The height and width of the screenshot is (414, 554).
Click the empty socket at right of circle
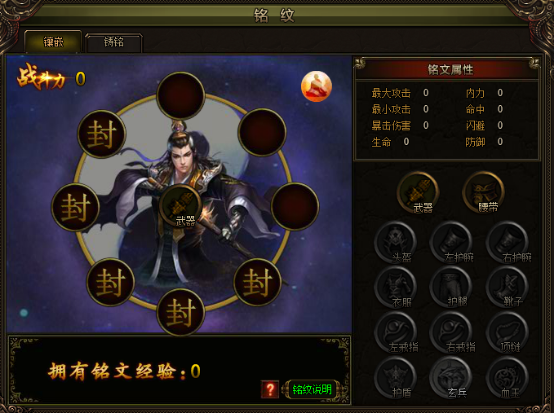295,207
